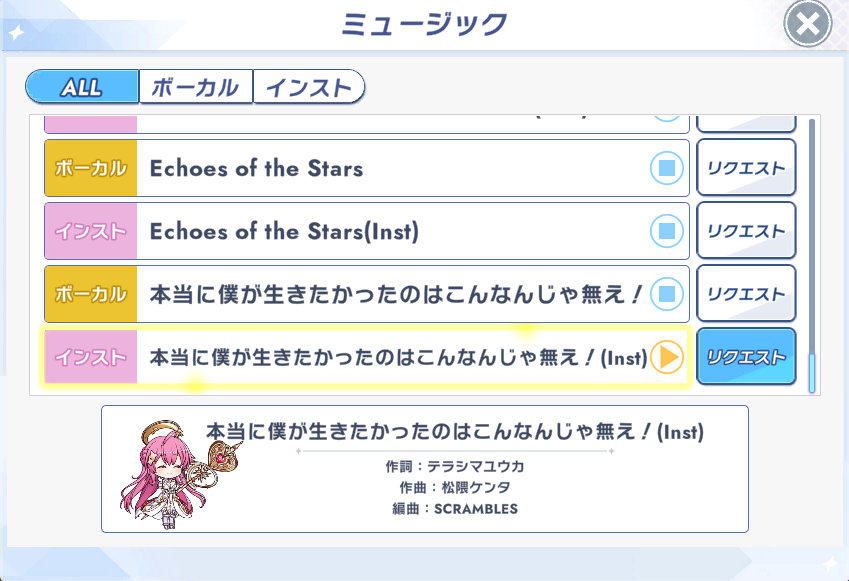Close the ミュージック window with the X
Viewport: 849px width, 581px height.
[x=807, y=25]
